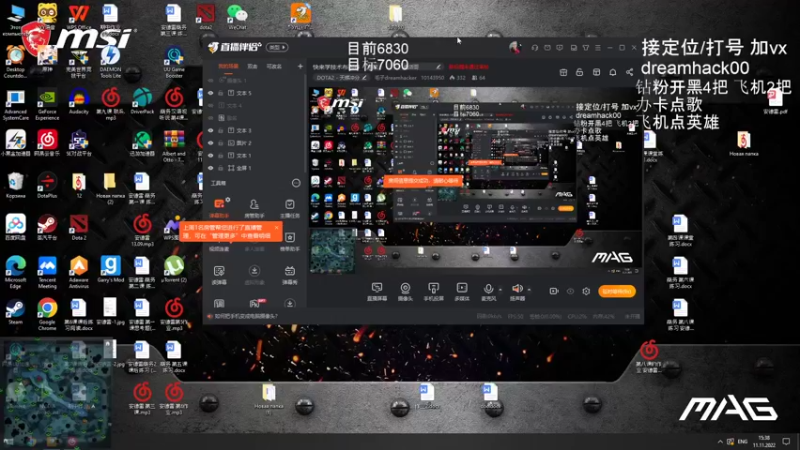Screen dimensions: 800x450
Task: Toggle visibility of 文本 1 layer
Action: pos(210,155)
